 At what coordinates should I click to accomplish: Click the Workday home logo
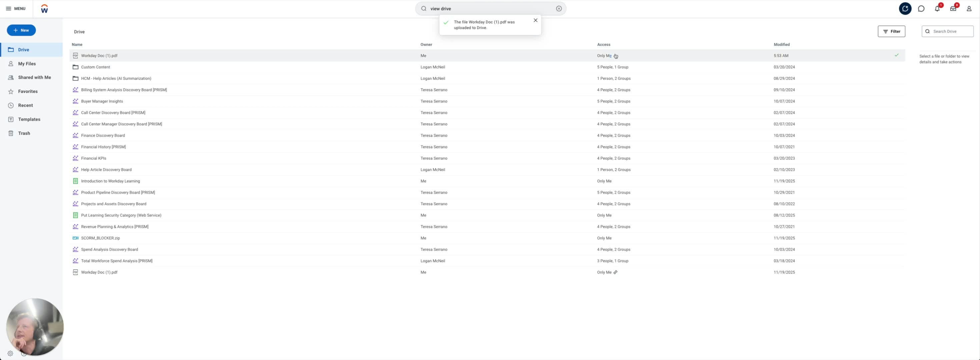[x=44, y=8]
